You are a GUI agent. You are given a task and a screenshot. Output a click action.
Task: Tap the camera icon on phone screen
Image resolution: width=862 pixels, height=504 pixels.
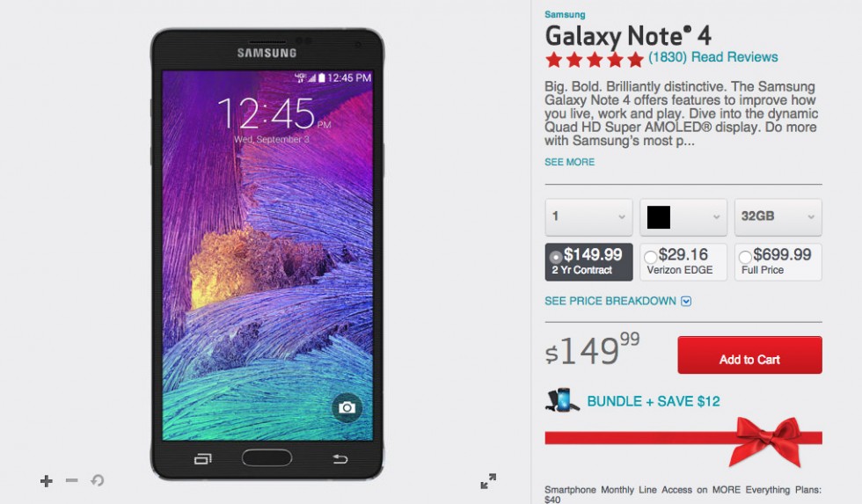tap(347, 407)
